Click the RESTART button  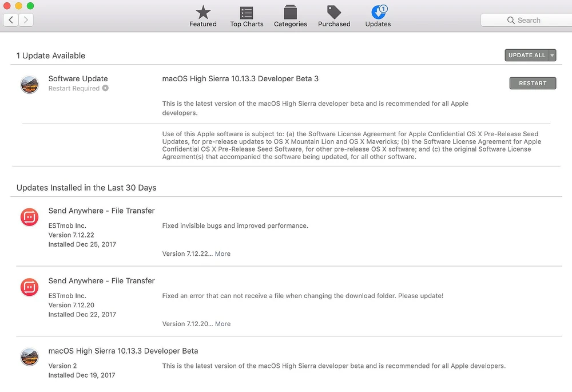coord(533,83)
